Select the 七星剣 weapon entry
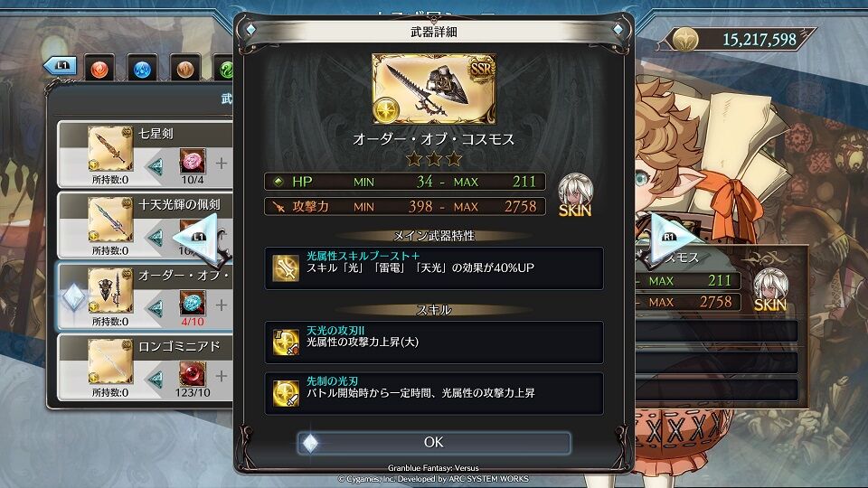Image resolution: width=868 pixels, height=488 pixels. tap(145, 155)
